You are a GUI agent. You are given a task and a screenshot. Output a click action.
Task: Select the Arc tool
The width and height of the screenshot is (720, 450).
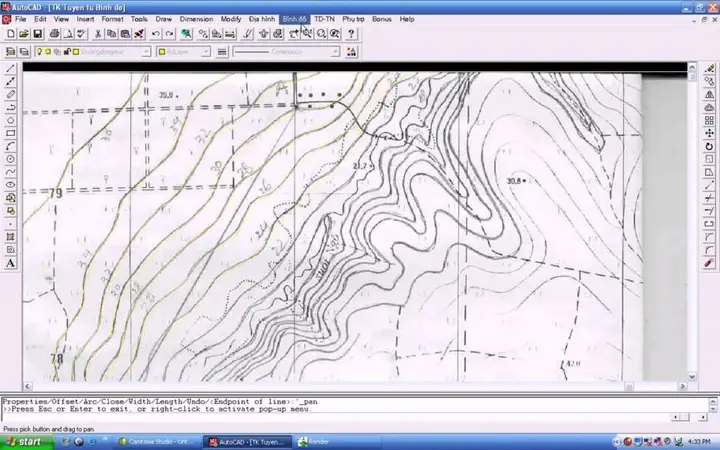(10, 146)
